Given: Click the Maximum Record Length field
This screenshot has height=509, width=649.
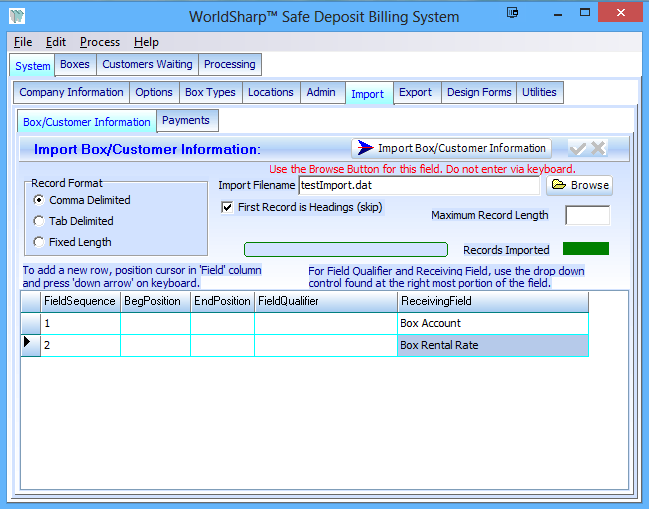Looking at the screenshot, I should pyautogui.click(x=587, y=215).
